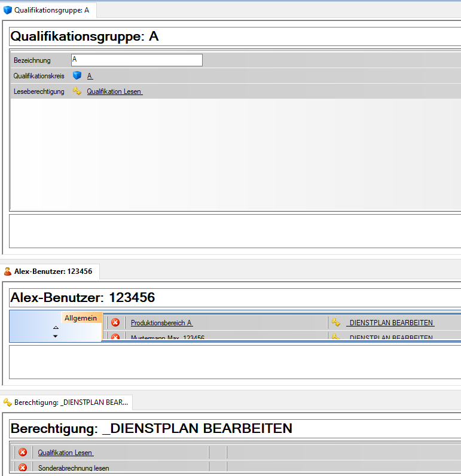The image size is (461, 476).
Task: Open Qualifikationskreis link A
Action: [90, 76]
